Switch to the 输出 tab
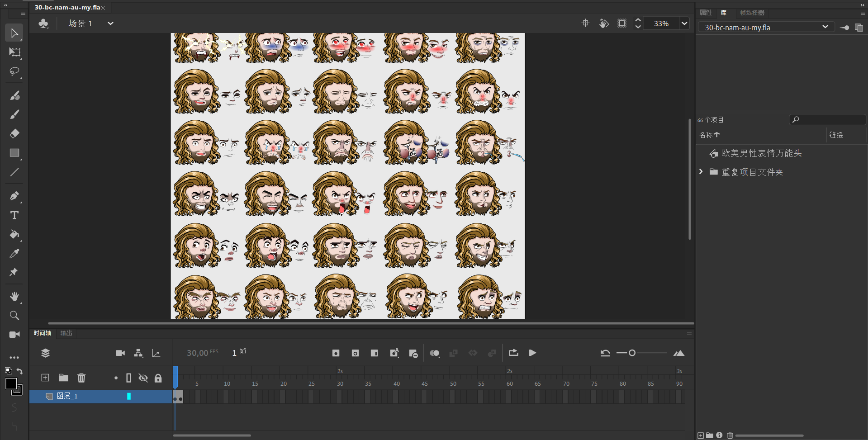 point(66,333)
